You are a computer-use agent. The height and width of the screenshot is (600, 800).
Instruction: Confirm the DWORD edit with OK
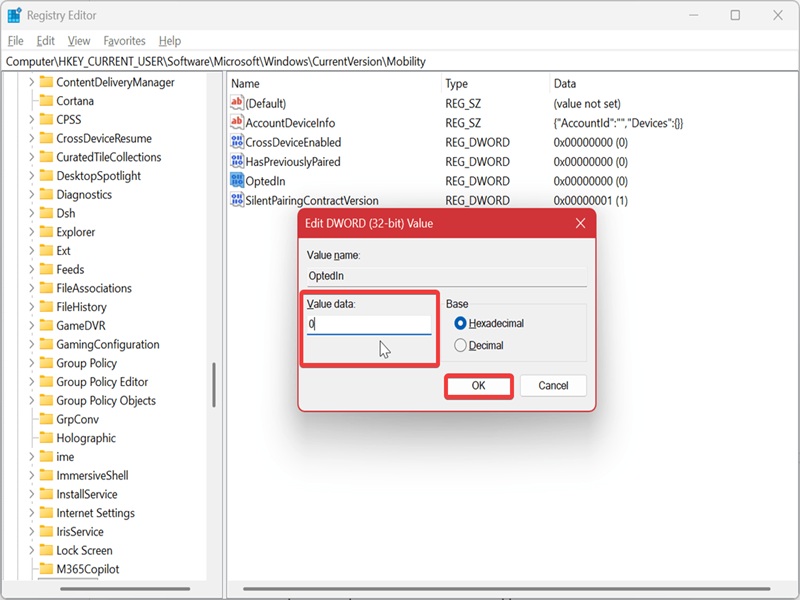coord(479,386)
